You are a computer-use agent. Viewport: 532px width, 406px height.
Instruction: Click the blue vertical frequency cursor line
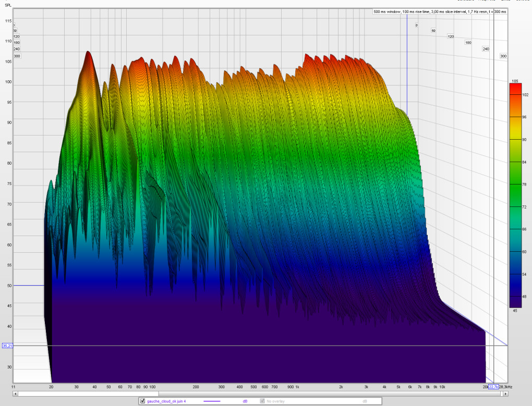407,63
